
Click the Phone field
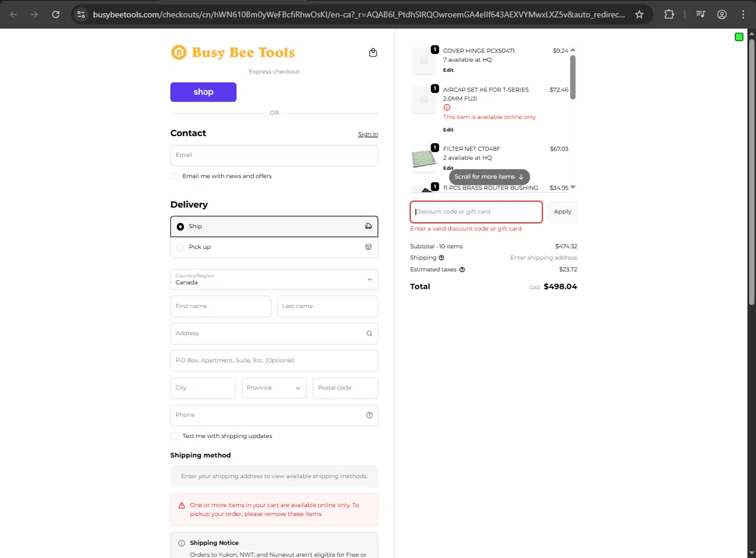274,415
